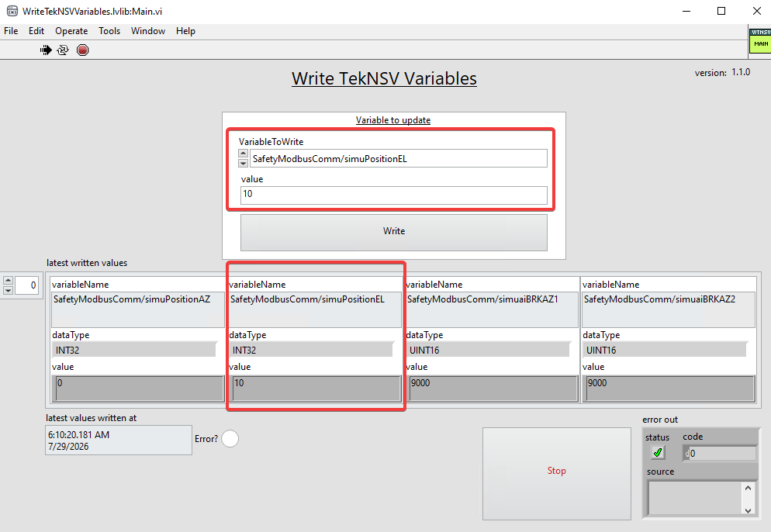
Task: Toggle the Error? round indicator
Action: point(230,438)
